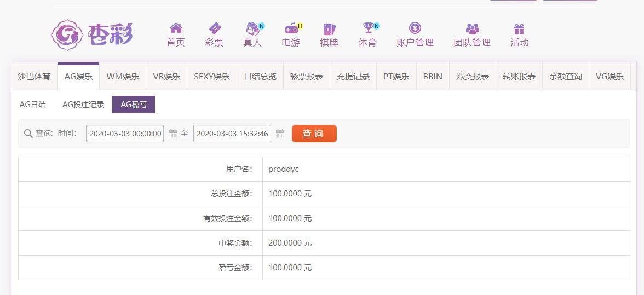Switch to the PT娱乐 tab
644x295 pixels.
click(396, 76)
